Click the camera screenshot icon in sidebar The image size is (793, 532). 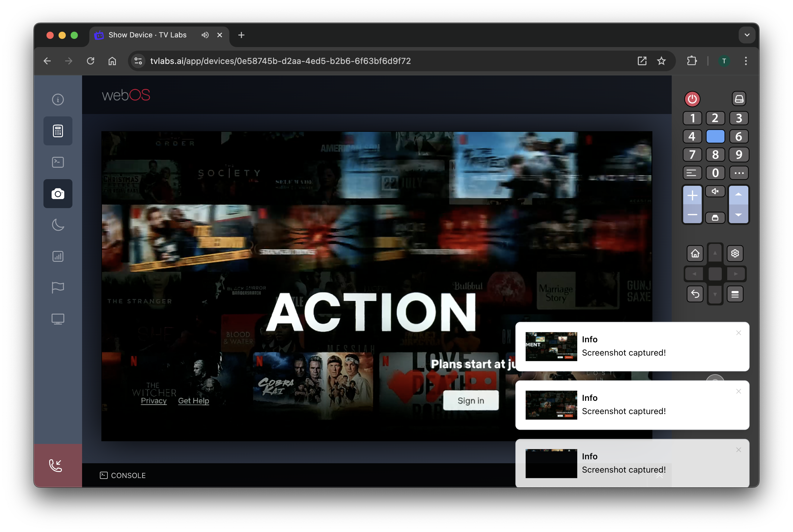point(58,194)
